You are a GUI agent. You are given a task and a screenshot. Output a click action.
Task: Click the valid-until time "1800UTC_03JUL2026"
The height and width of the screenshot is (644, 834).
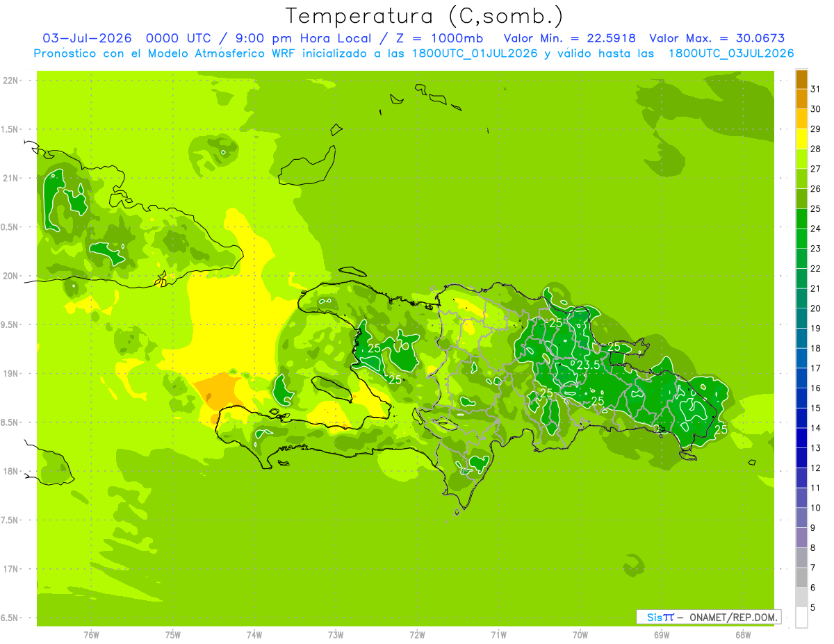(730, 53)
